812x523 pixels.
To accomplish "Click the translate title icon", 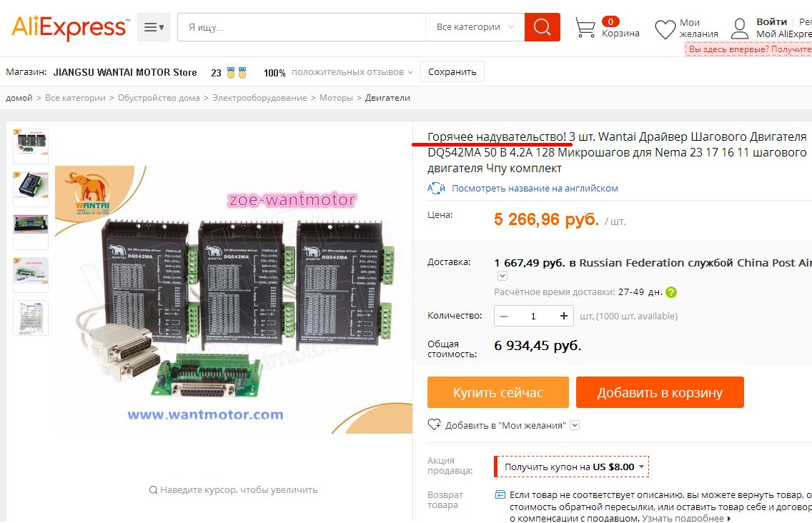I will pyautogui.click(x=436, y=188).
